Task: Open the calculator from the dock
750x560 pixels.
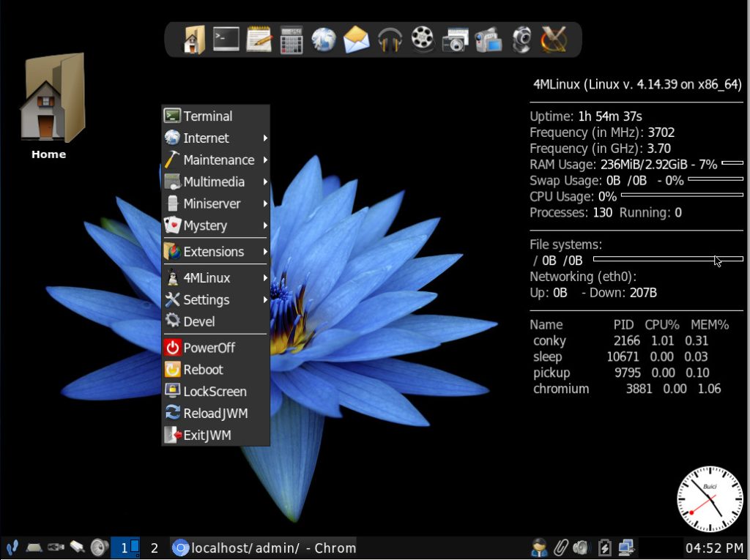Action: (x=292, y=40)
